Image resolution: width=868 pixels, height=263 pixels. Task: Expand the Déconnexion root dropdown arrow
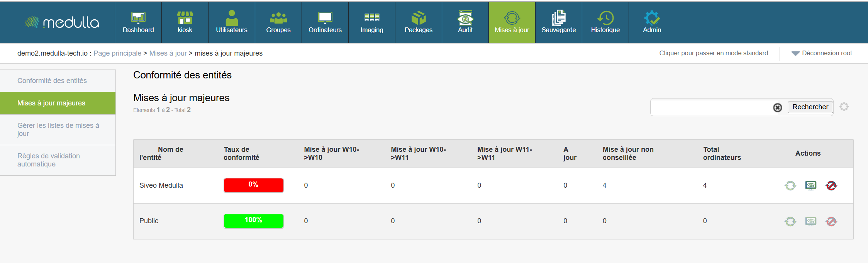(795, 54)
